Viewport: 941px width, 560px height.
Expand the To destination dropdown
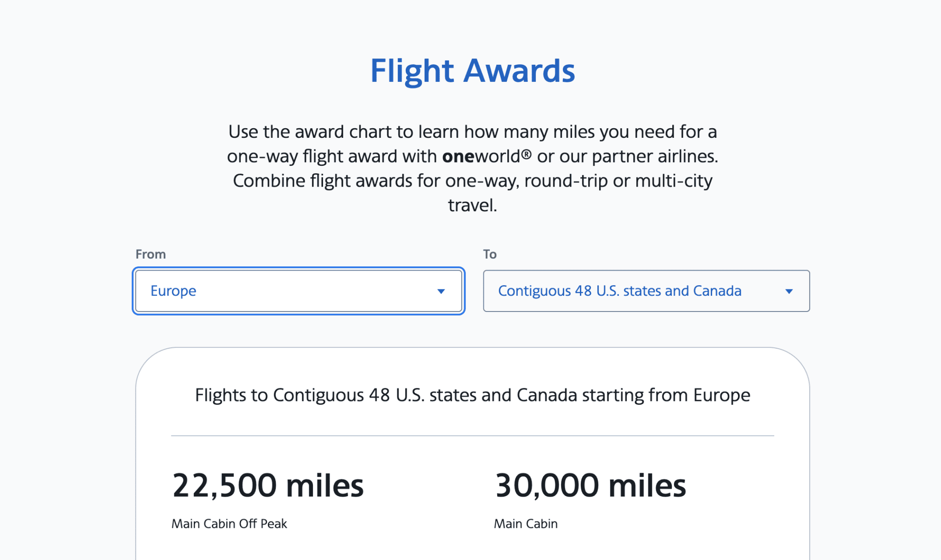click(x=646, y=291)
